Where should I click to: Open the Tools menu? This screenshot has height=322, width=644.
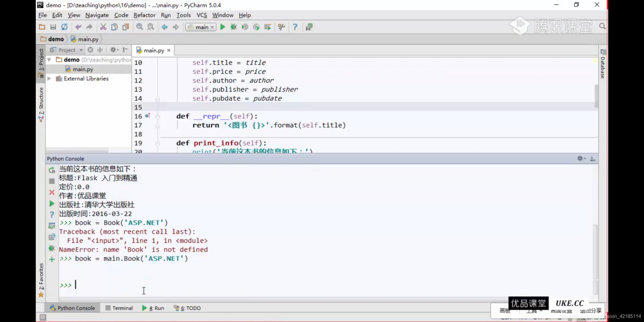[184, 15]
